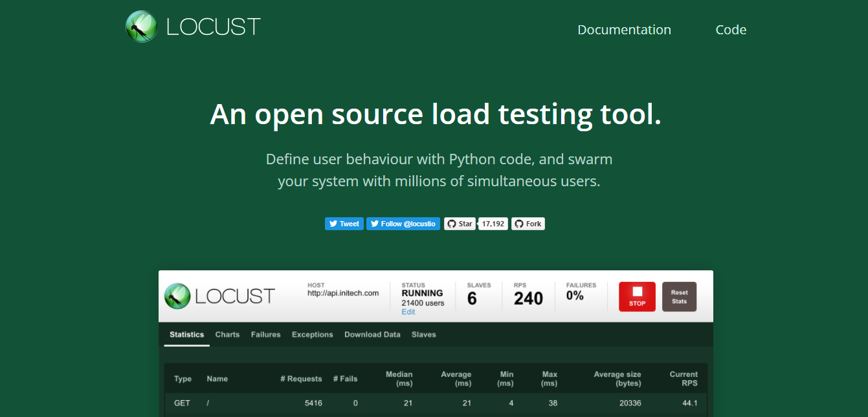Select the Statistics tab
Screen dimensions: 868x417
pyautogui.click(x=186, y=334)
